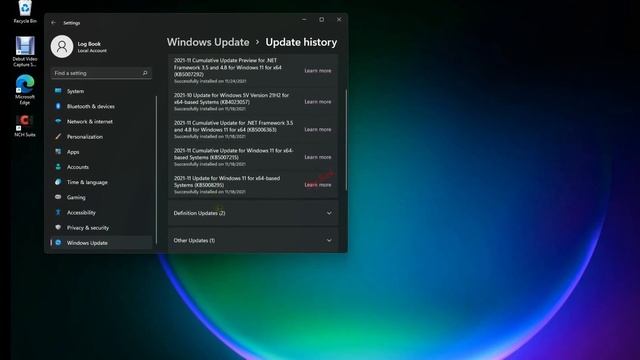Click the 2021-11 Cumulative Update Preview .NET entry
640x360 pixels.
coord(253,71)
